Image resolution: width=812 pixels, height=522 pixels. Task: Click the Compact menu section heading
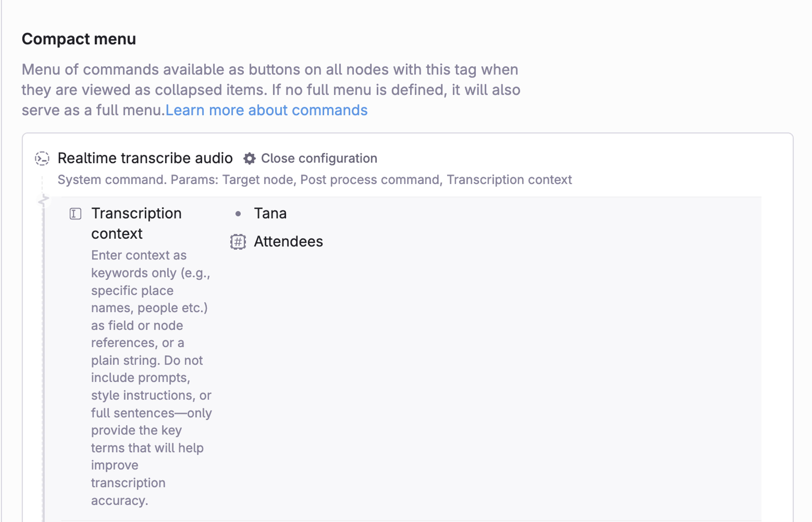[x=79, y=39]
